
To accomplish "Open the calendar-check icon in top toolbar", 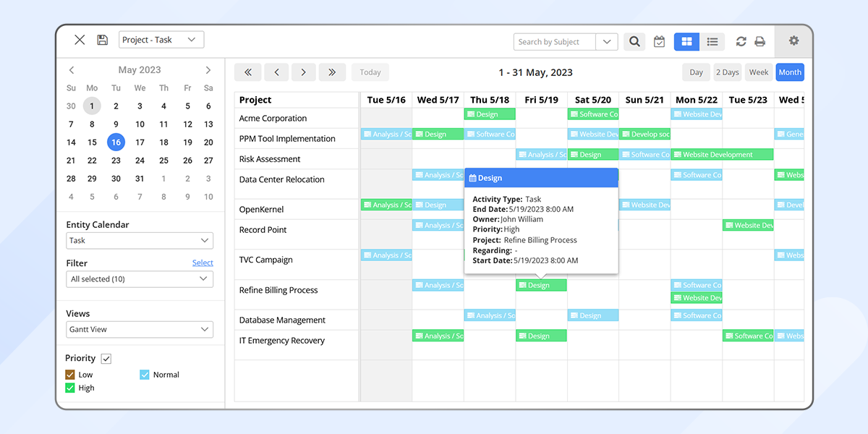I will point(659,42).
